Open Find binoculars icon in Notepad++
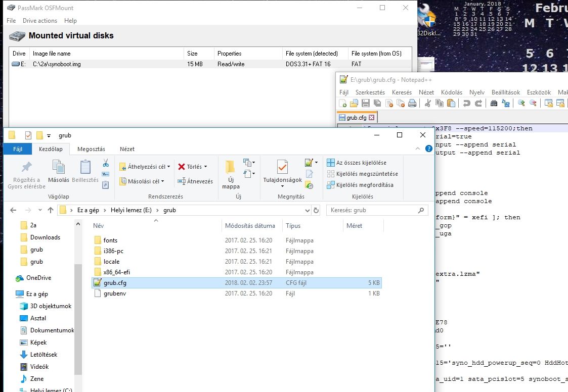Viewport: 568px width, 392px height. point(494,103)
